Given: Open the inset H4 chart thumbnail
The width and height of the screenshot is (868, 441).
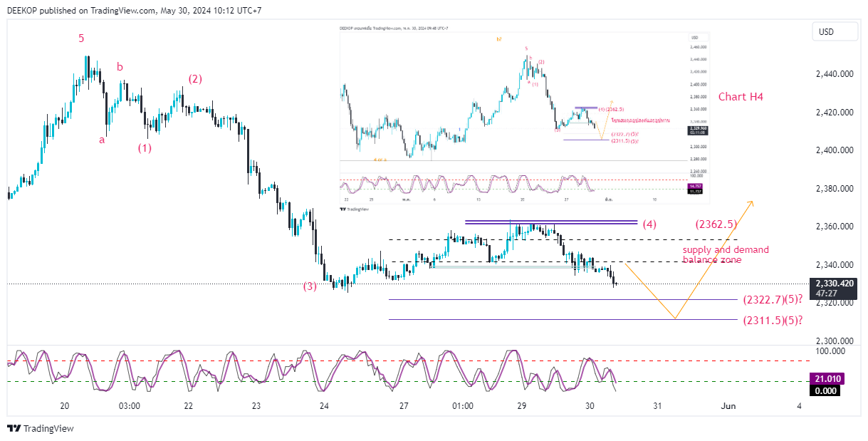Looking at the screenshot, I should [x=525, y=120].
